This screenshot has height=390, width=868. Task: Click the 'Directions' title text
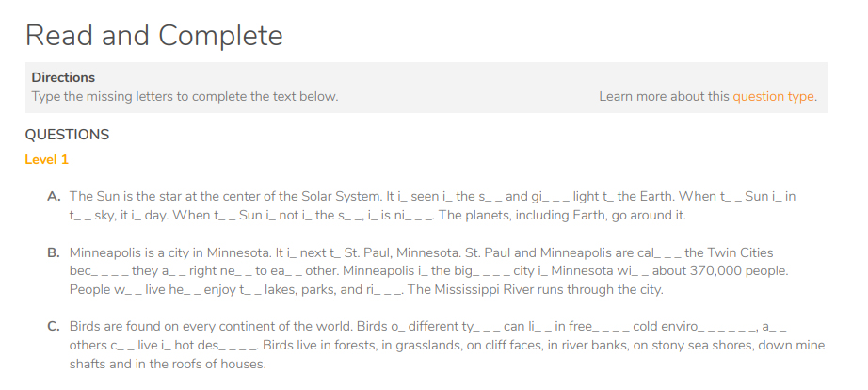coord(63,77)
